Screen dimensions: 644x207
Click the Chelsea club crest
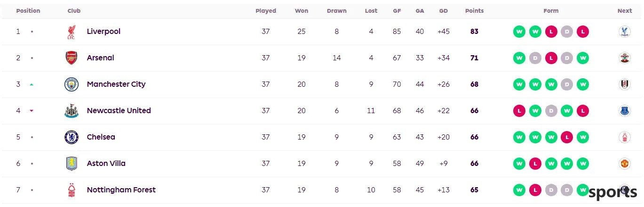(x=72, y=137)
